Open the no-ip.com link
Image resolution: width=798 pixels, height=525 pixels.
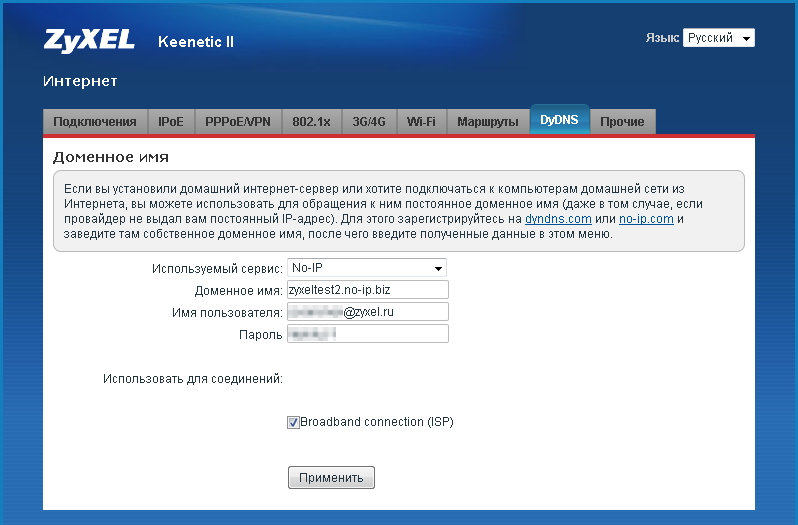646,218
